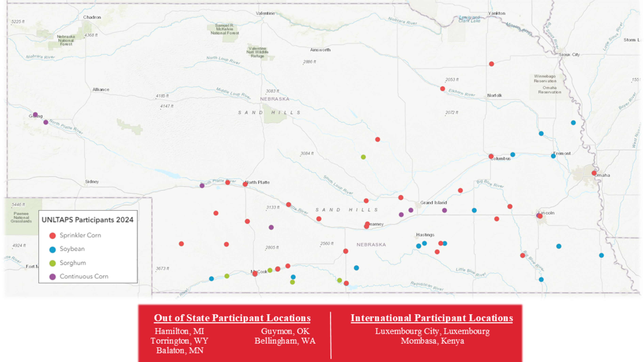Select the Sorghum green legend dot

click(52, 263)
